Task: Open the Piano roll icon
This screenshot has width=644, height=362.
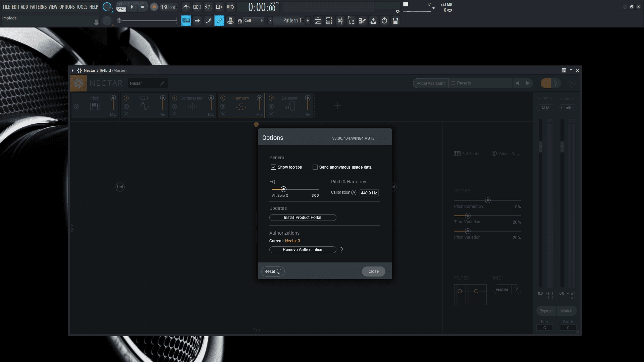Action: (x=362, y=21)
